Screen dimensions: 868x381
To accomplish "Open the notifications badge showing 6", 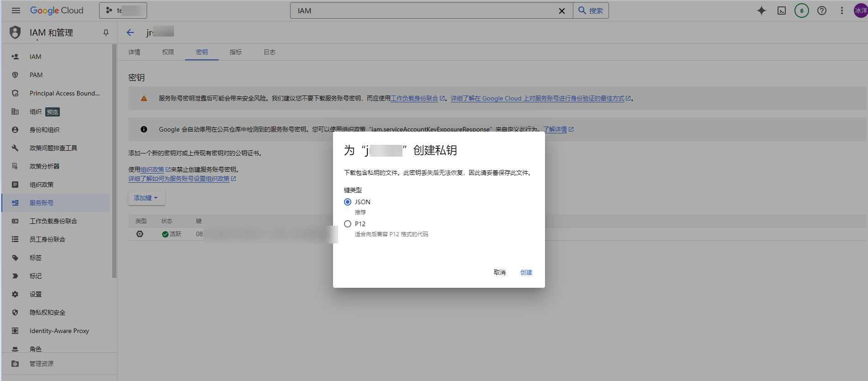I will click(x=802, y=11).
